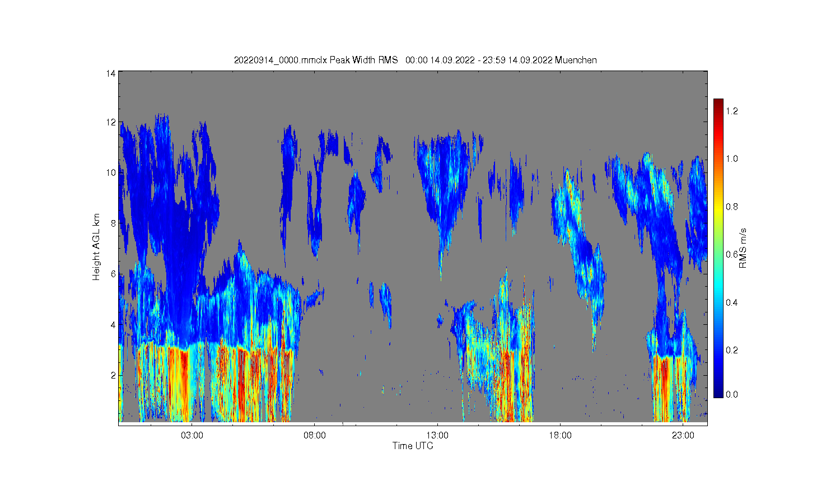
Task: Click the 18:00 time tick label
Action: 560,436
